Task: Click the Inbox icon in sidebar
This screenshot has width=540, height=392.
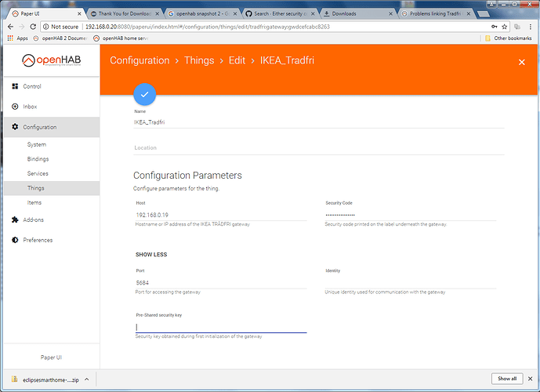Action: tap(15, 107)
